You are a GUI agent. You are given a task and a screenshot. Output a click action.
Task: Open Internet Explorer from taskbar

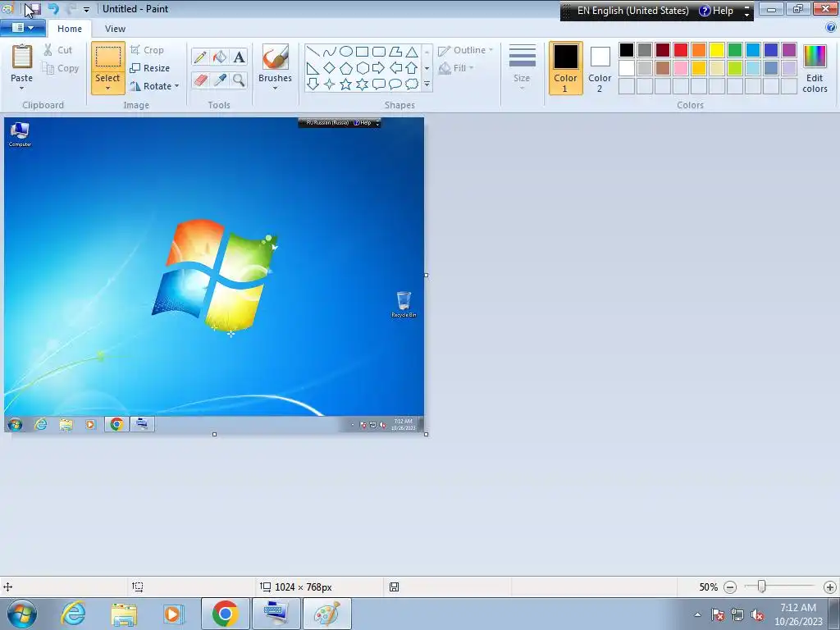point(73,614)
